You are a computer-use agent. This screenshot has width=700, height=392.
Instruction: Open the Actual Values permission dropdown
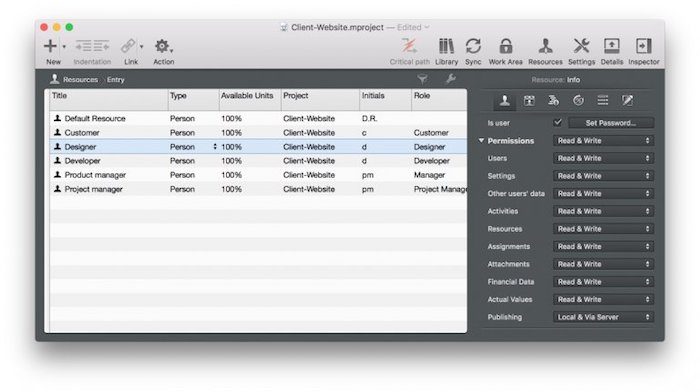[603, 300]
